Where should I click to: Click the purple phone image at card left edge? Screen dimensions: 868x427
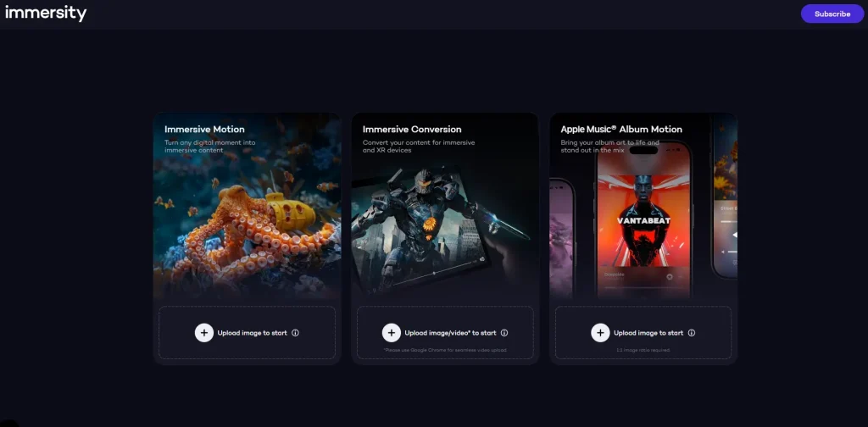pos(562,238)
